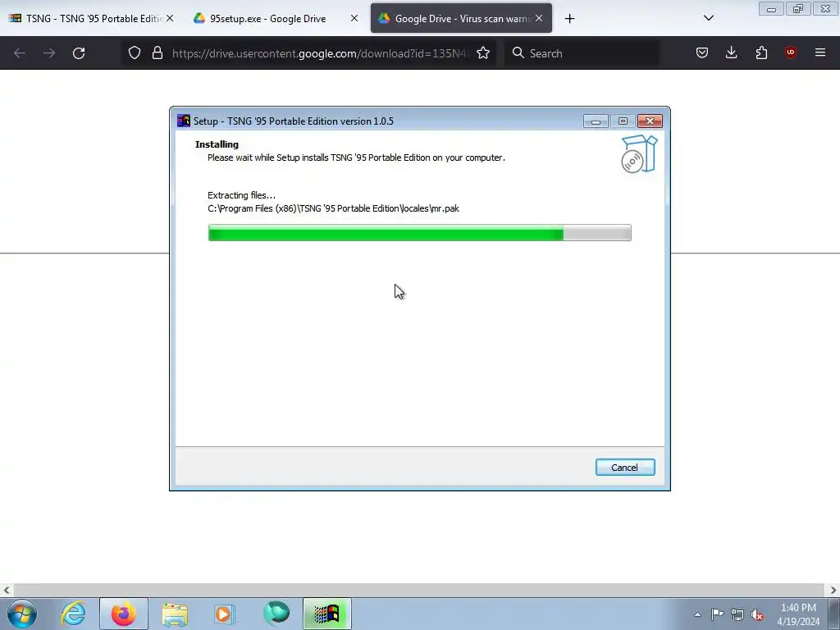Show hidden system tray icons
This screenshot has height=630, width=840.
pyautogui.click(x=697, y=614)
